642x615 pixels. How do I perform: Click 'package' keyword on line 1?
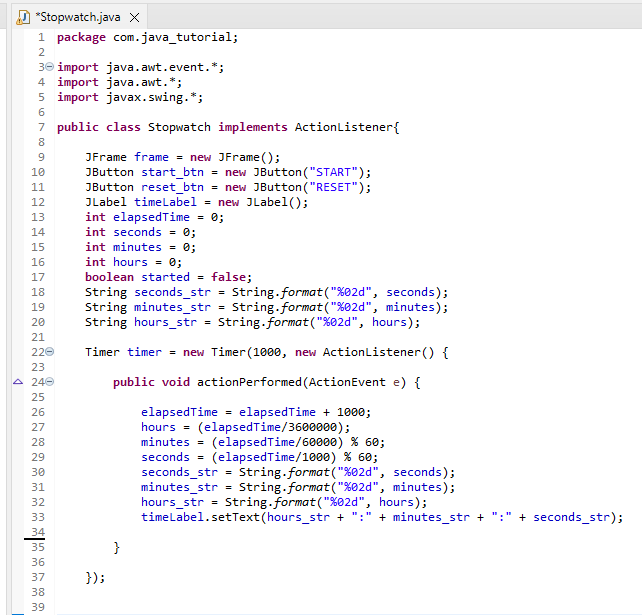click(x=81, y=37)
